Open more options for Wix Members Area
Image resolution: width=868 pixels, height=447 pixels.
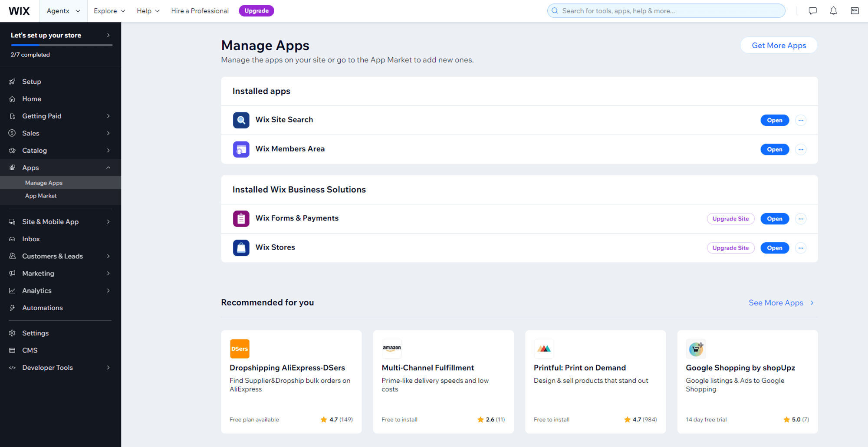(x=801, y=149)
